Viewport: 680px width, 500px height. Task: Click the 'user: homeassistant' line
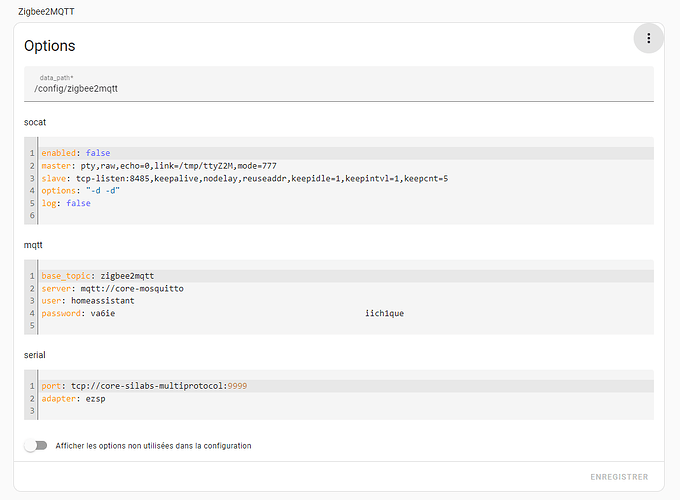[347, 301]
